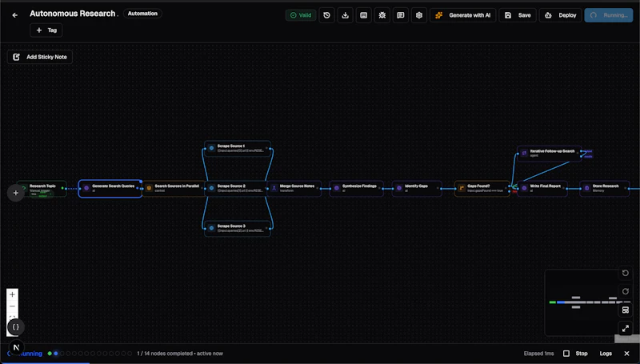Add a Tag to the workflow

(46, 30)
